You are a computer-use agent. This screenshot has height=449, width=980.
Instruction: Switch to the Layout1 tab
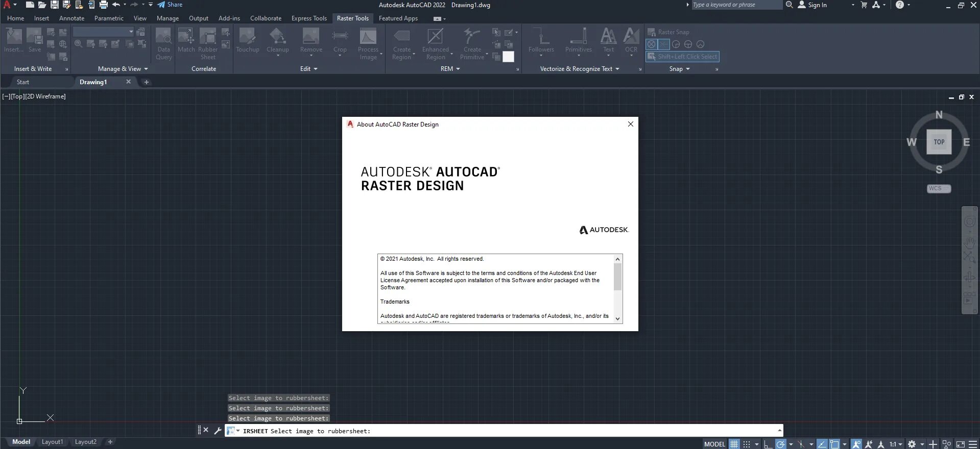pyautogui.click(x=53, y=442)
